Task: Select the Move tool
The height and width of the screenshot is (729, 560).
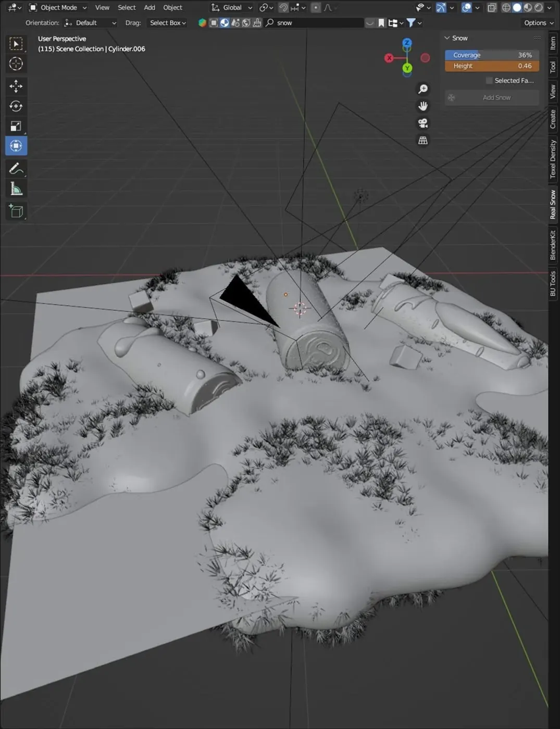Action: tap(16, 86)
